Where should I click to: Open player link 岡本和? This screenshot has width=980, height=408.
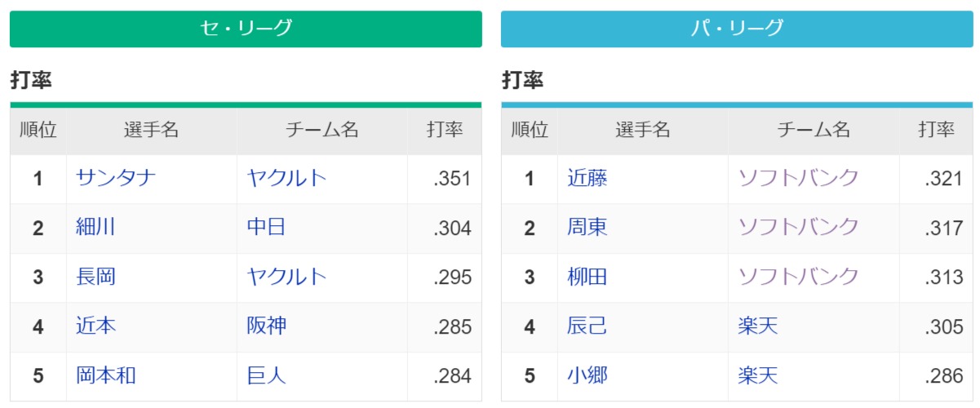pyautogui.click(x=106, y=375)
